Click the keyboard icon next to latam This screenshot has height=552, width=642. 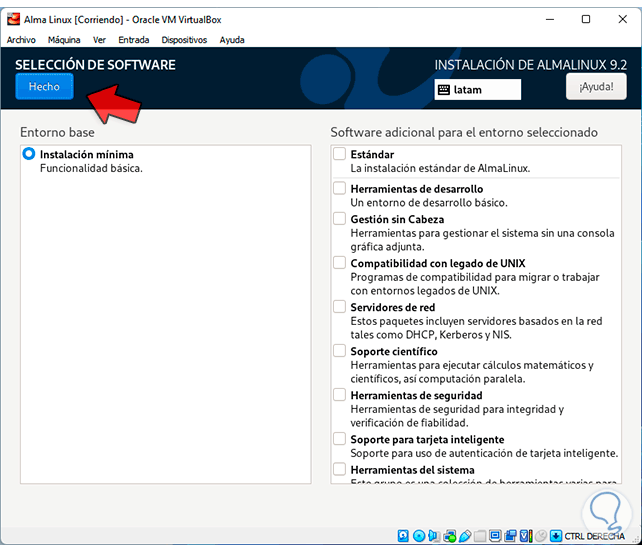click(444, 90)
